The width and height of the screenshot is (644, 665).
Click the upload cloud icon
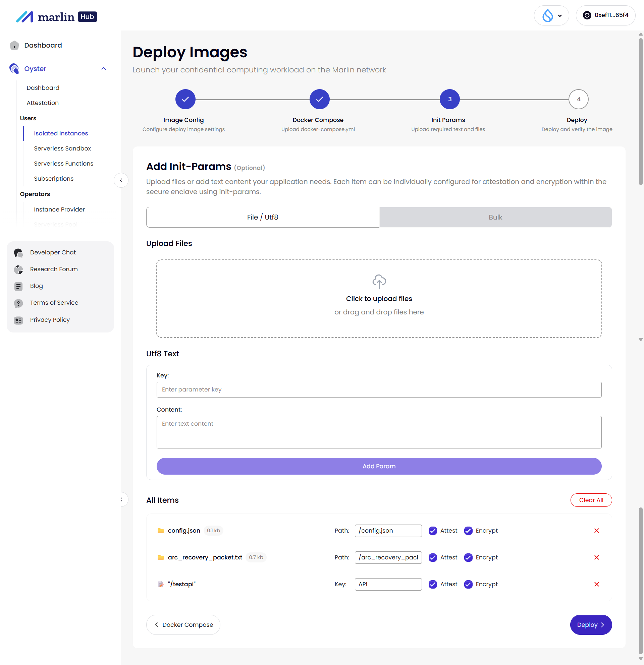coord(379,281)
